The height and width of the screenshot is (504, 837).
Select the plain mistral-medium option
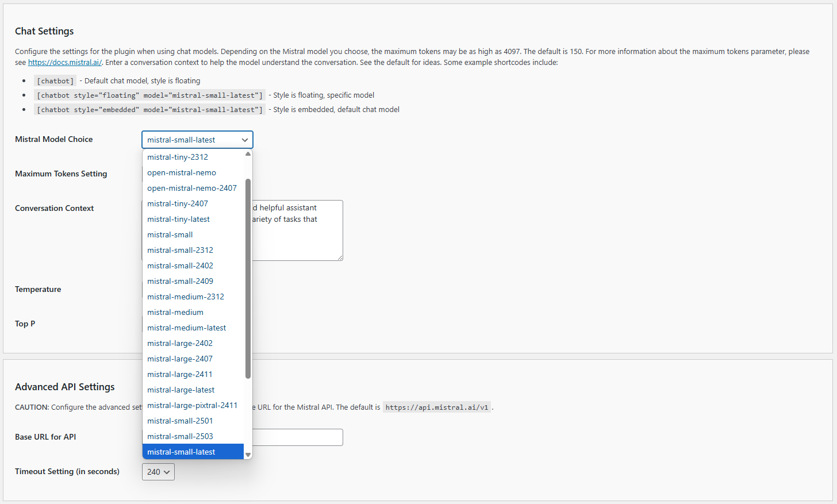pos(193,312)
